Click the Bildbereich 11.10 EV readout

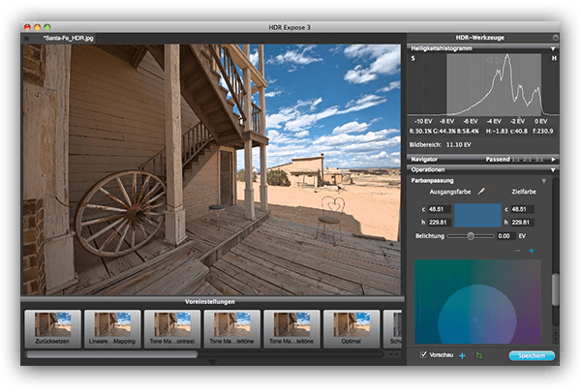[x=441, y=145]
